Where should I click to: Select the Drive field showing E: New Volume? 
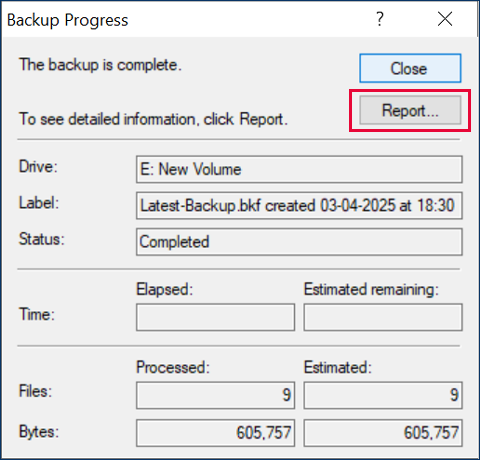tap(299, 169)
